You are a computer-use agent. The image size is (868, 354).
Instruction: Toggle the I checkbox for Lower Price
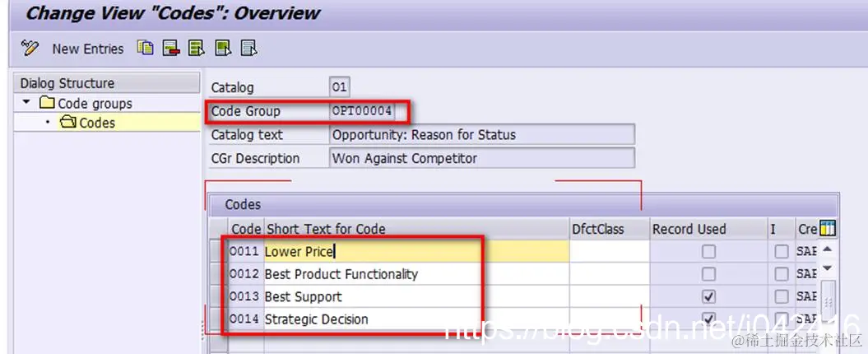click(781, 252)
